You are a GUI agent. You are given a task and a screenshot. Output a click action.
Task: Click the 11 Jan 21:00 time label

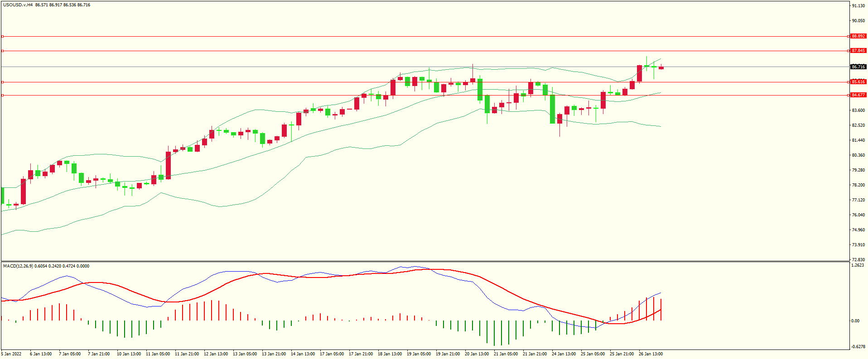click(x=187, y=354)
